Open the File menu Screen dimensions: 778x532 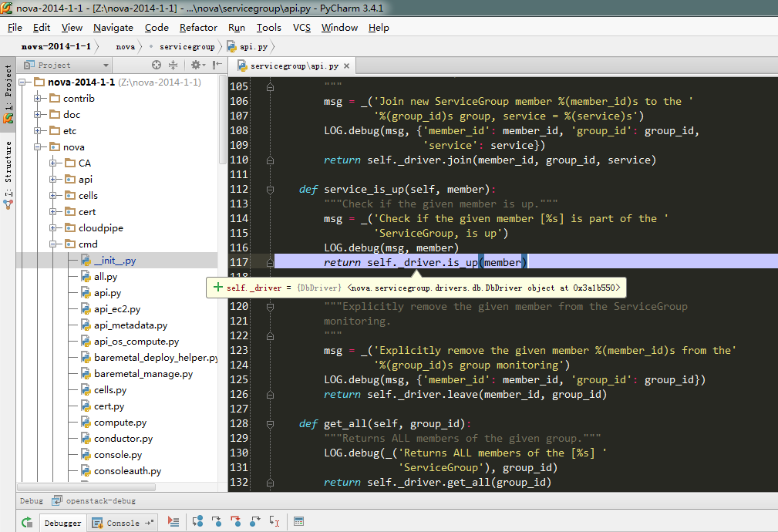pos(15,28)
